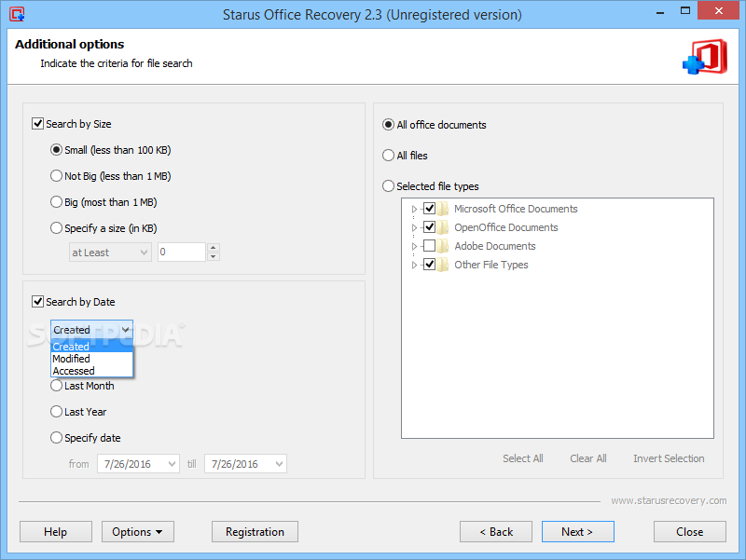Select the Other File Types tree label
Screen dimensions: 746x560
coord(491,265)
